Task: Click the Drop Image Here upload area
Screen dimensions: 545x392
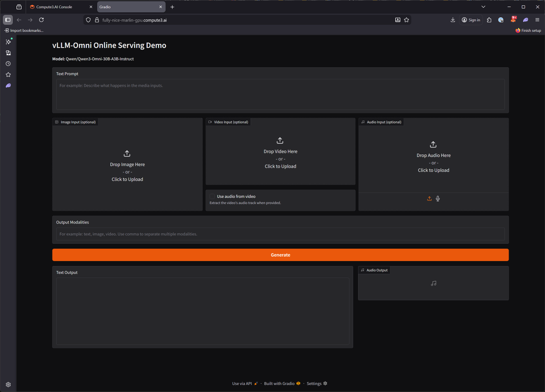Action: (x=127, y=165)
